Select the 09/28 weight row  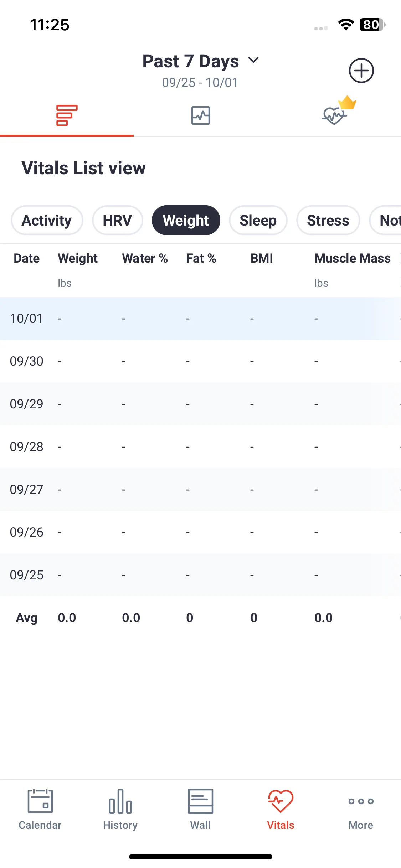pos(200,447)
